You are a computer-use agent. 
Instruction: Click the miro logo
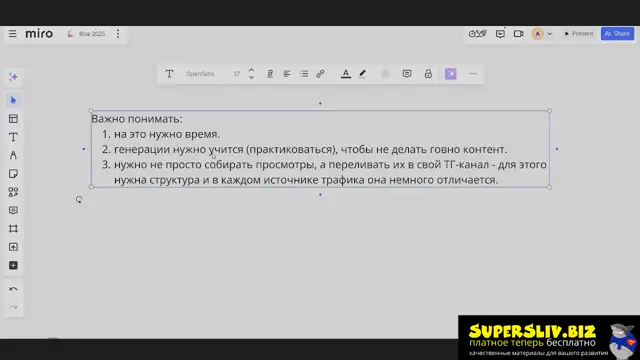coord(39,33)
